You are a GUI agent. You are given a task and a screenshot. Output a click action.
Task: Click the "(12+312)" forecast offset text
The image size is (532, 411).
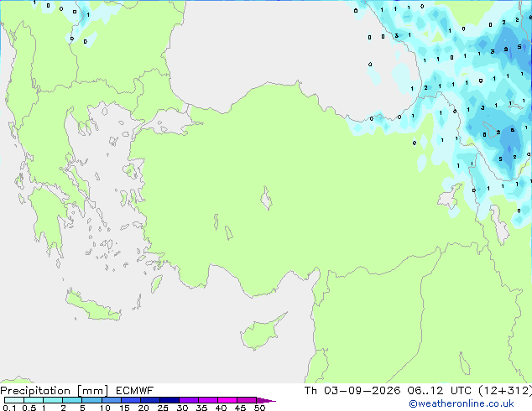point(505,391)
